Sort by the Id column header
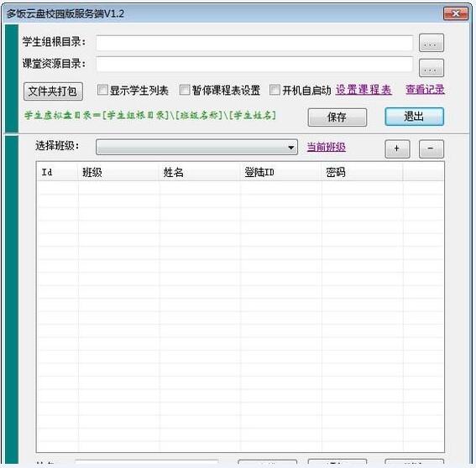This screenshot has width=476, height=468. click(57, 172)
